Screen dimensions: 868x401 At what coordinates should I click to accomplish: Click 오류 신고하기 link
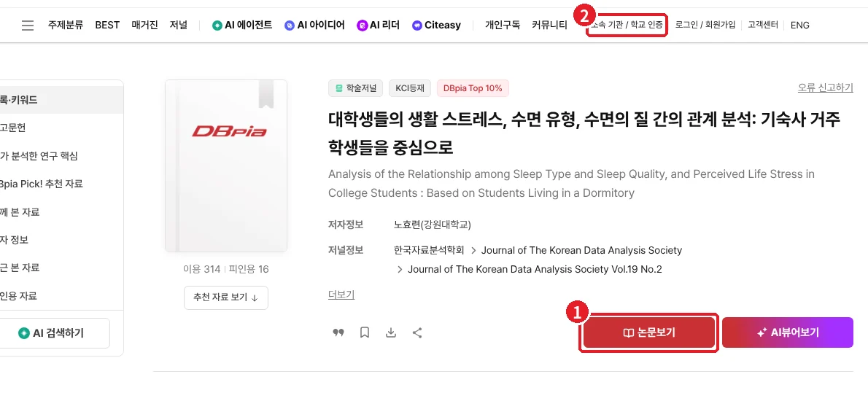(826, 87)
